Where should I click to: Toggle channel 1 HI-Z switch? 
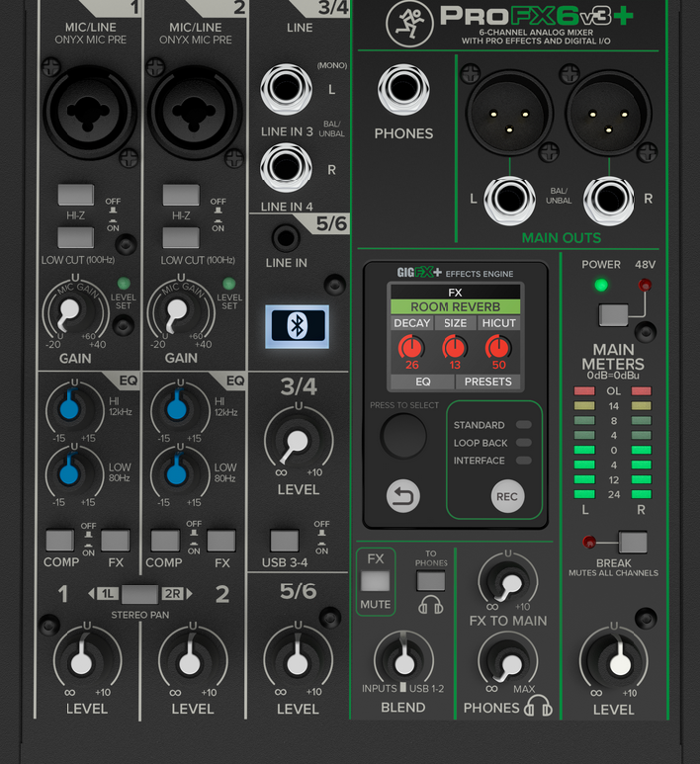click(76, 195)
